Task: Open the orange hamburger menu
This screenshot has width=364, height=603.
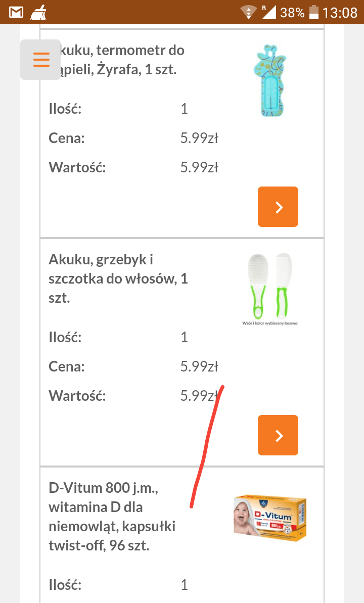Action: pyautogui.click(x=41, y=60)
